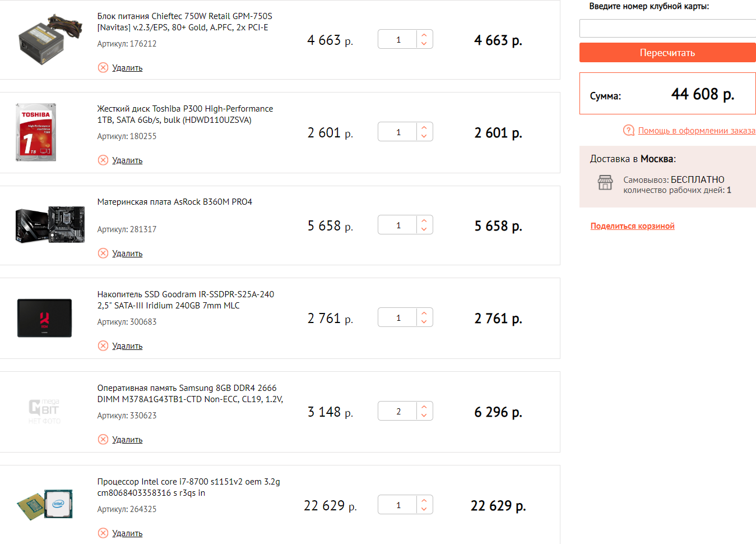Click the remove icon for Intel i7-8700 processor
756x544 pixels.
pos(103,533)
